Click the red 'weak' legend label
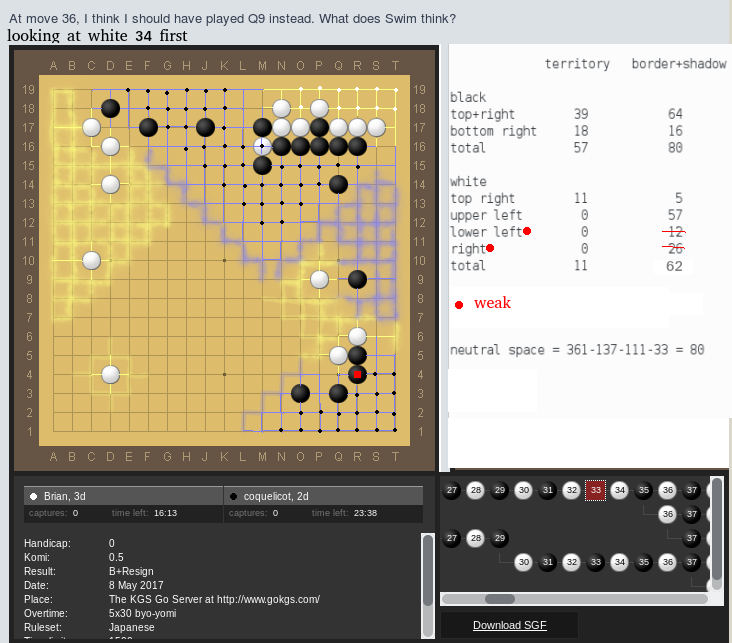Viewport: 732px width, 643px height. [x=492, y=303]
